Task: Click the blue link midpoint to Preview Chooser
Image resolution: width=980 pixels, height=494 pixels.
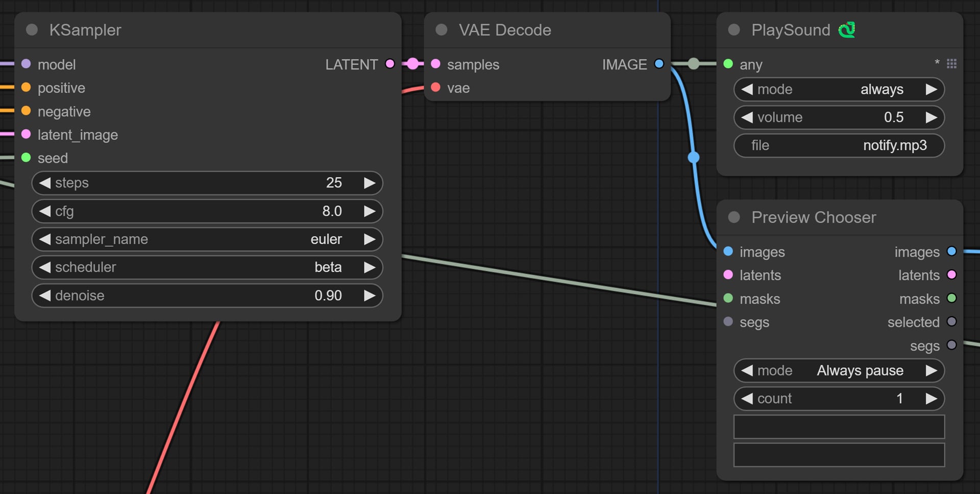Action: (x=694, y=157)
